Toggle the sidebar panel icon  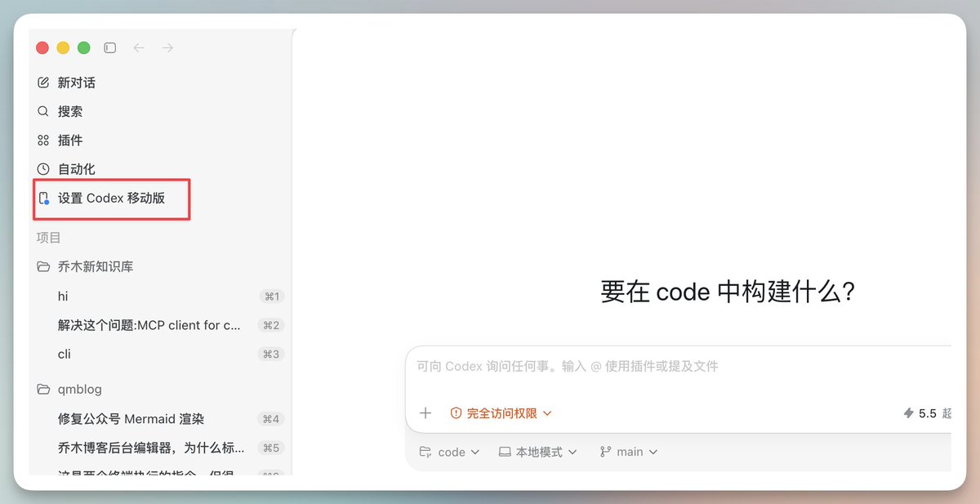[x=110, y=48]
